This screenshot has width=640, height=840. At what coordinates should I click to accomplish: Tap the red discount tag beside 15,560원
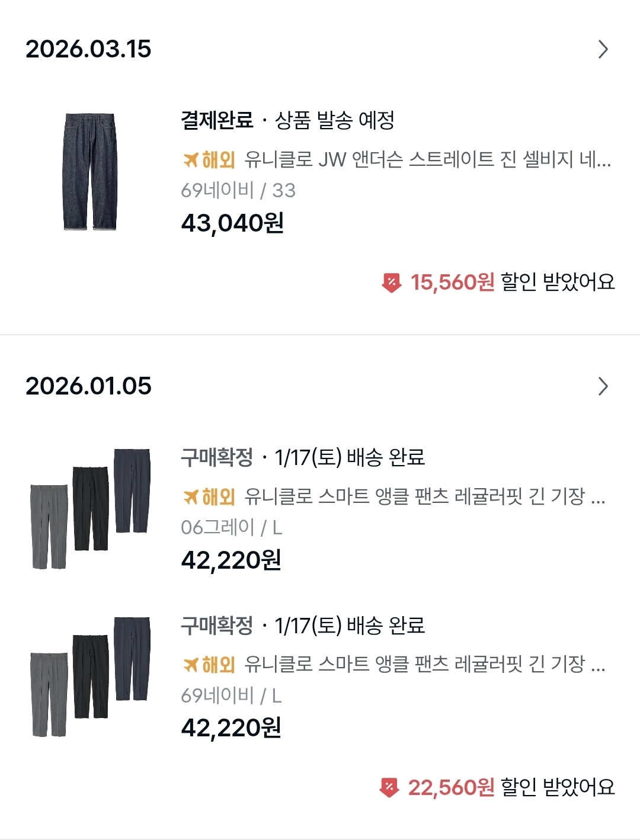pyautogui.click(x=391, y=283)
